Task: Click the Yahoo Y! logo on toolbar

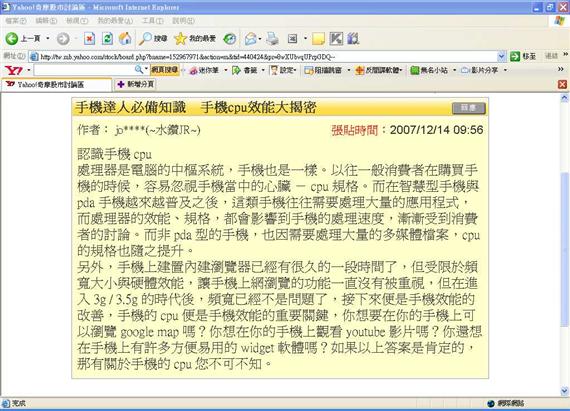Action: coord(15,70)
